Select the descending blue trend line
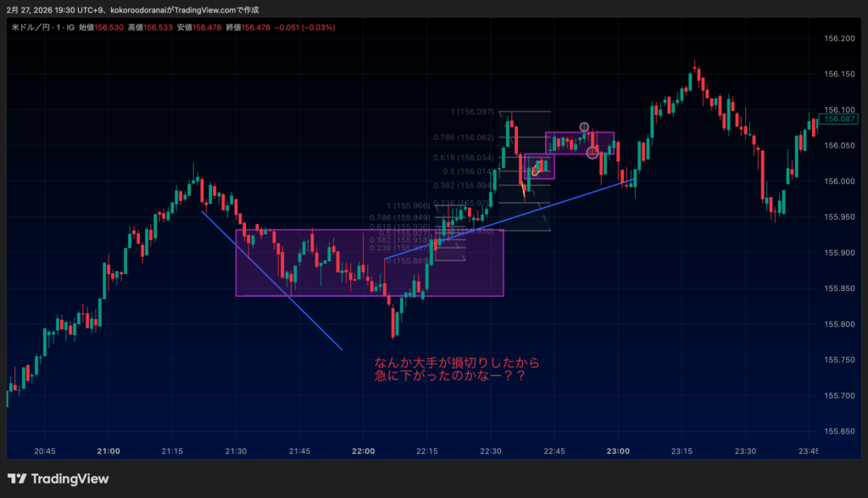The width and height of the screenshot is (868, 498). (x=271, y=280)
